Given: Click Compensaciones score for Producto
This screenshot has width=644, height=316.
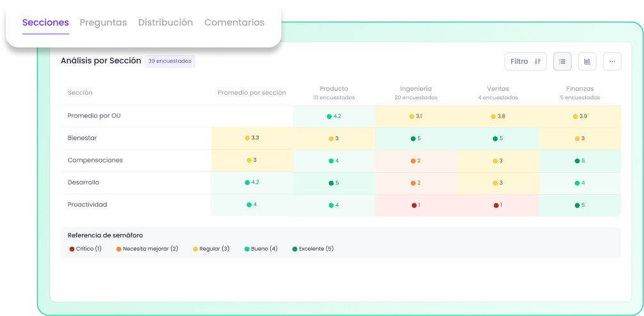Looking at the screenshot, I should coord(334,161).
